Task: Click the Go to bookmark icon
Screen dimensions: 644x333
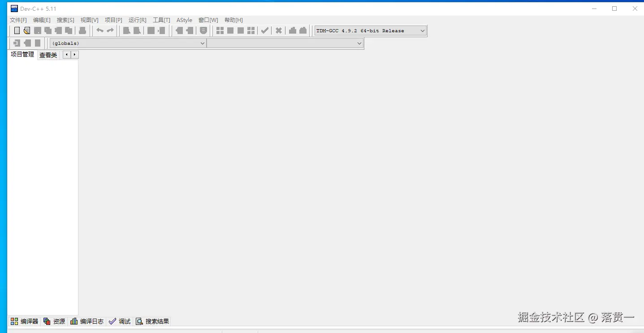Action: point(38,43)
